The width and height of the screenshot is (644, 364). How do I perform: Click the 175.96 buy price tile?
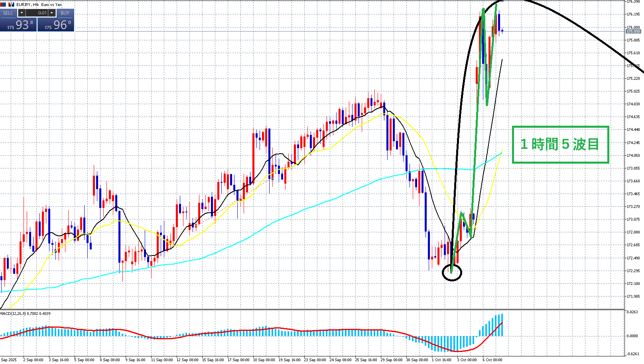[56, 25]
